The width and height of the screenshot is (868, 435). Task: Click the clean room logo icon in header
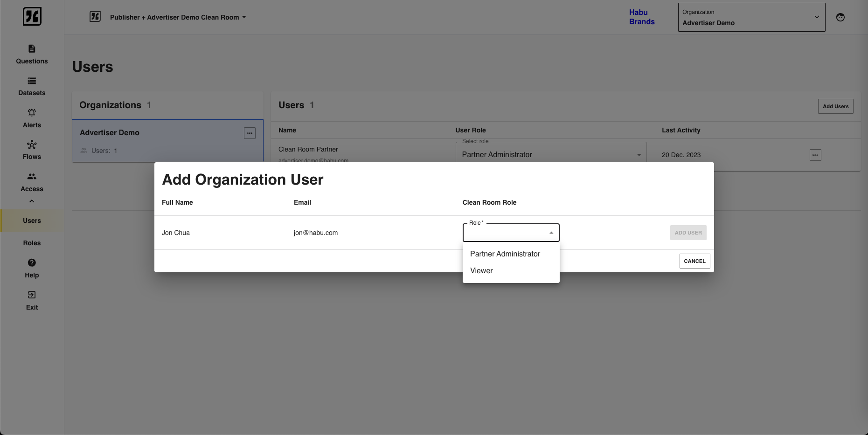point(95,17)
